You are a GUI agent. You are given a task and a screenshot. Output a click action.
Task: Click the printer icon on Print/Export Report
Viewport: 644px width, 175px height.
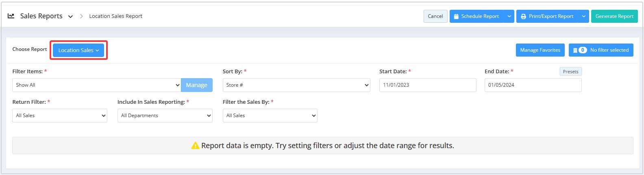coord(523,16)
